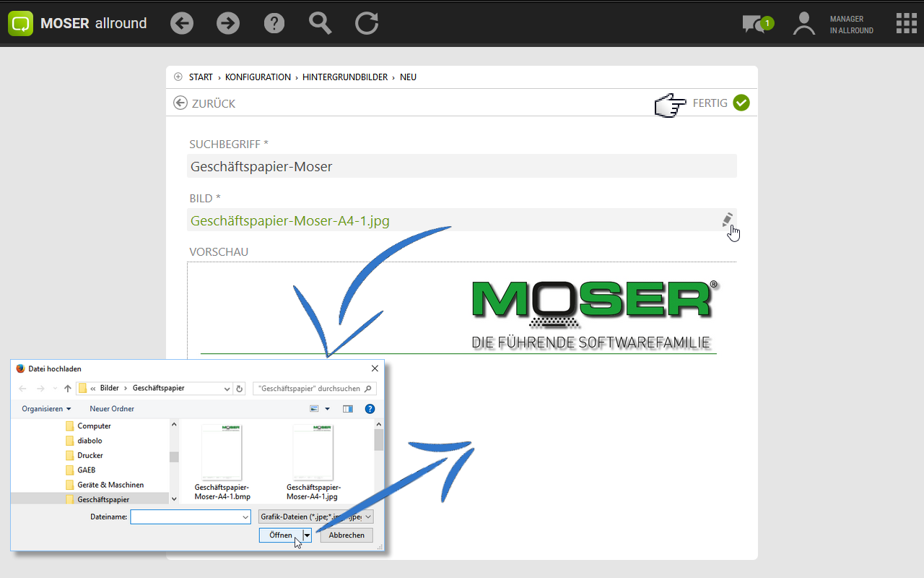Click the green Fertig checkmark
The height and width of the screenshot is (578, 924).
(741, 103)
